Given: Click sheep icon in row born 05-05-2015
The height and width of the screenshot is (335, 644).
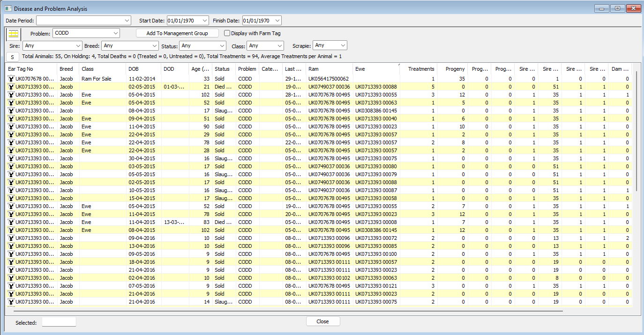Looking at the screenshot, I should (11, 174).
